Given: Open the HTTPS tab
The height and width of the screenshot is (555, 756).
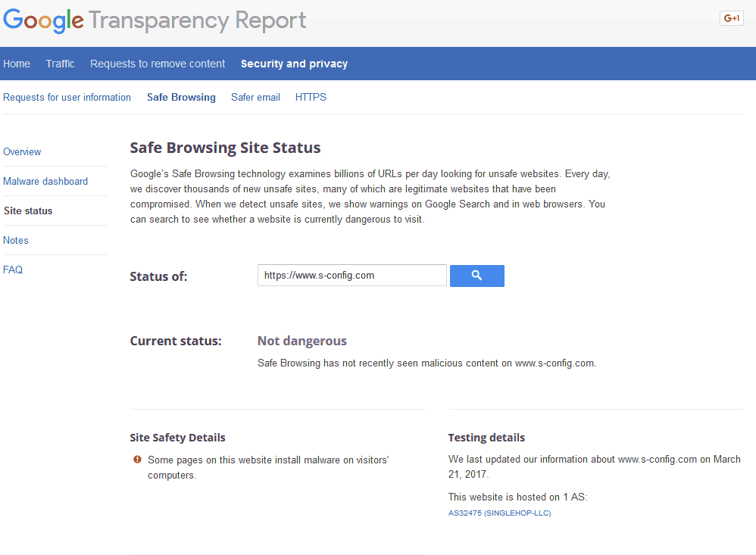Looking at the screenshot, I should (311, 98).
